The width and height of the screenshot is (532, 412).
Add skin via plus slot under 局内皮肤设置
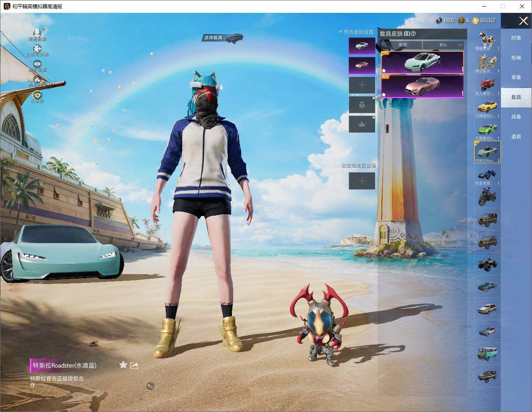click(x=362, y=85)
